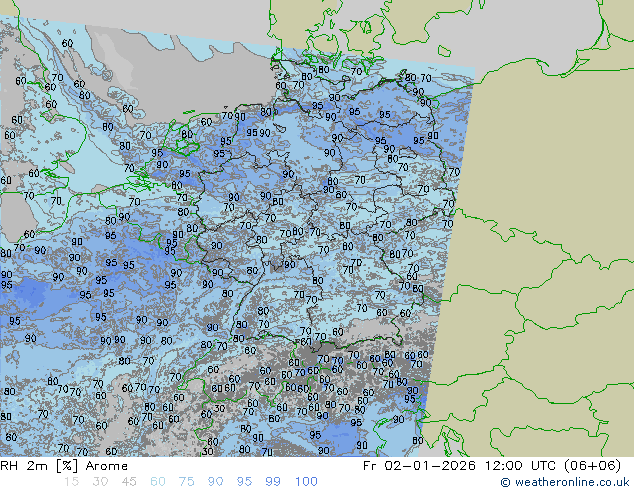Viewport: 634px width, 490px height.
Task: Click legend value 75 in color scale
Action: click(186, 482)
